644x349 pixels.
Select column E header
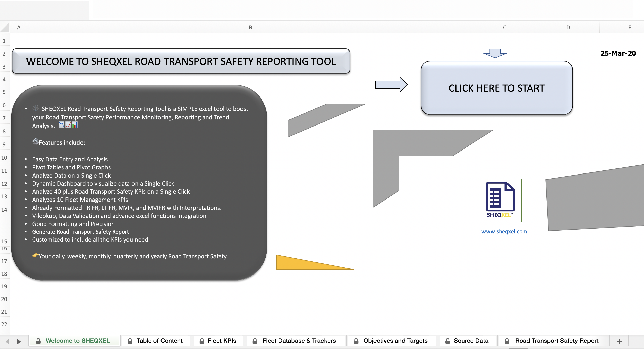(x=622, y=27)
